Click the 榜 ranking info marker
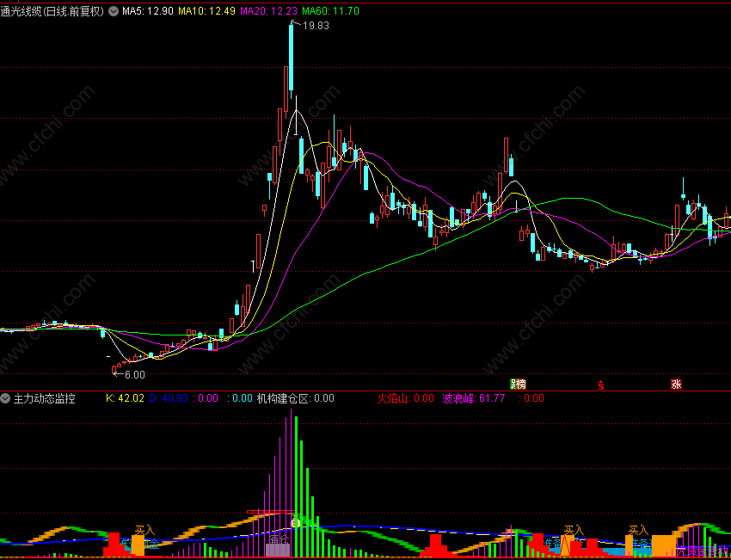The image size is (731, 560). pos(519,385)
